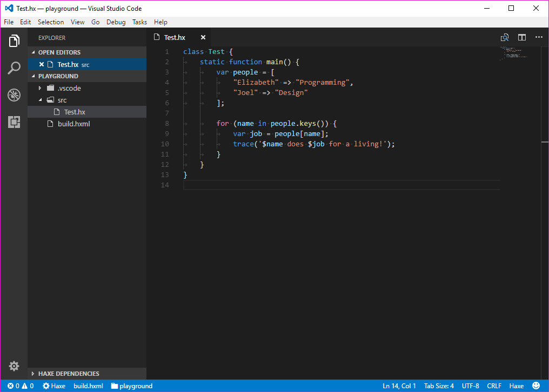The image size is (549, 392).
Task: Close Test.hx in Open Editors list
Action: (41, 64)
